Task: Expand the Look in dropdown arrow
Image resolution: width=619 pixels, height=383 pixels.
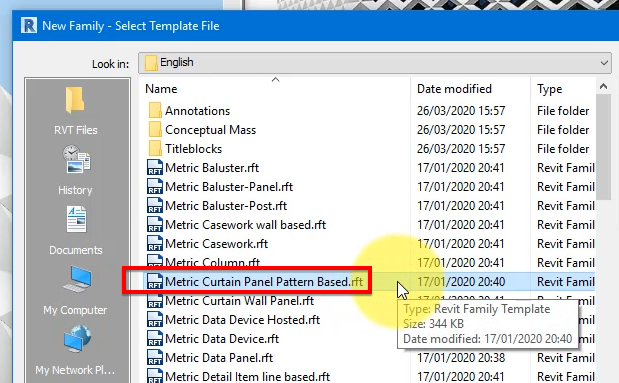Action: (604, 63)
